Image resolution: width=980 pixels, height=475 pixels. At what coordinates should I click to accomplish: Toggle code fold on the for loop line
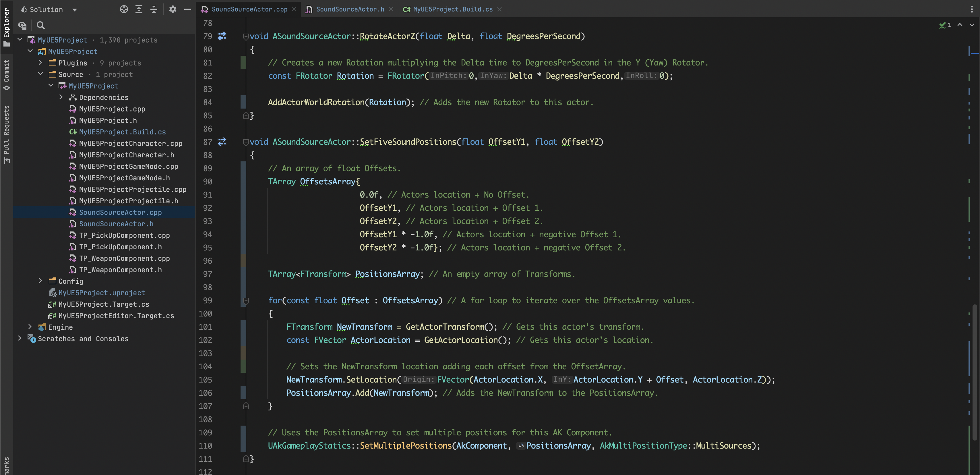point(246,301)
